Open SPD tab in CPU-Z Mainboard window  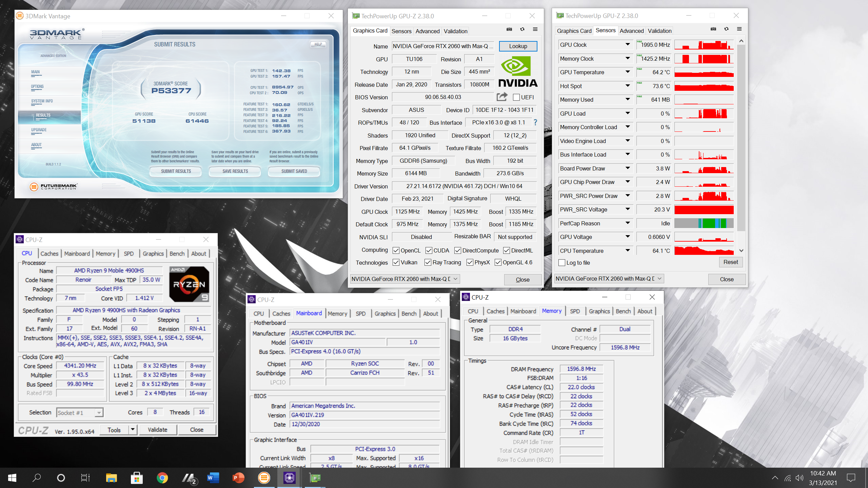tap(360, 313)
